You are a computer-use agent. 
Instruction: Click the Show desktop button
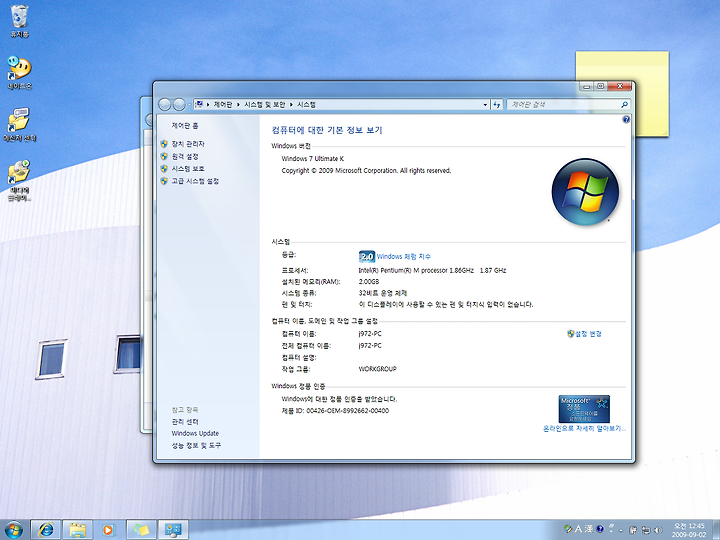[x=716, y=530]
